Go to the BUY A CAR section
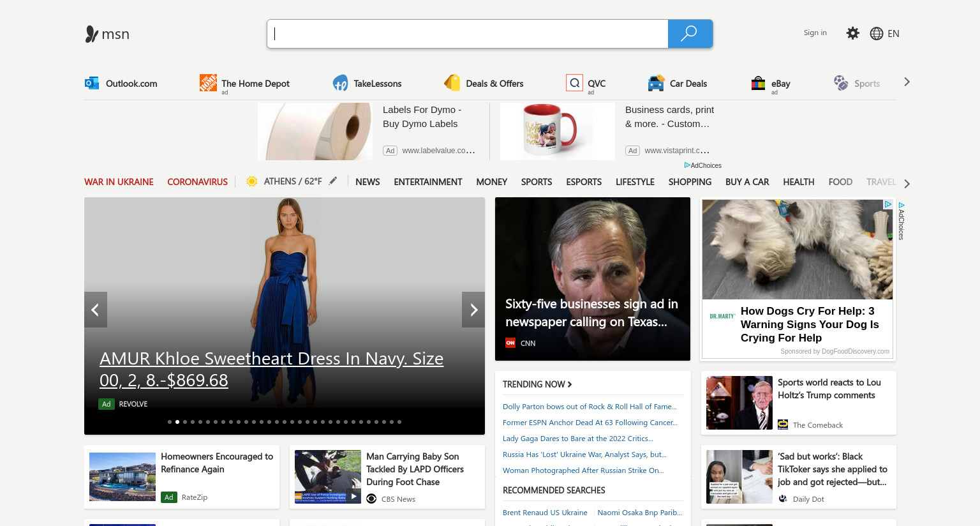 pos(747,182)
